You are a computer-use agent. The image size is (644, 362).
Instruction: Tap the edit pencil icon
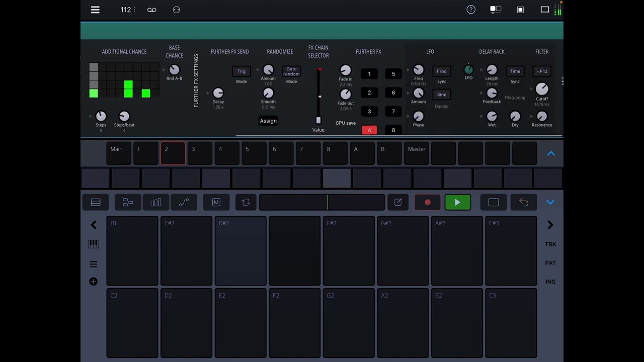(x=398, y=202)
